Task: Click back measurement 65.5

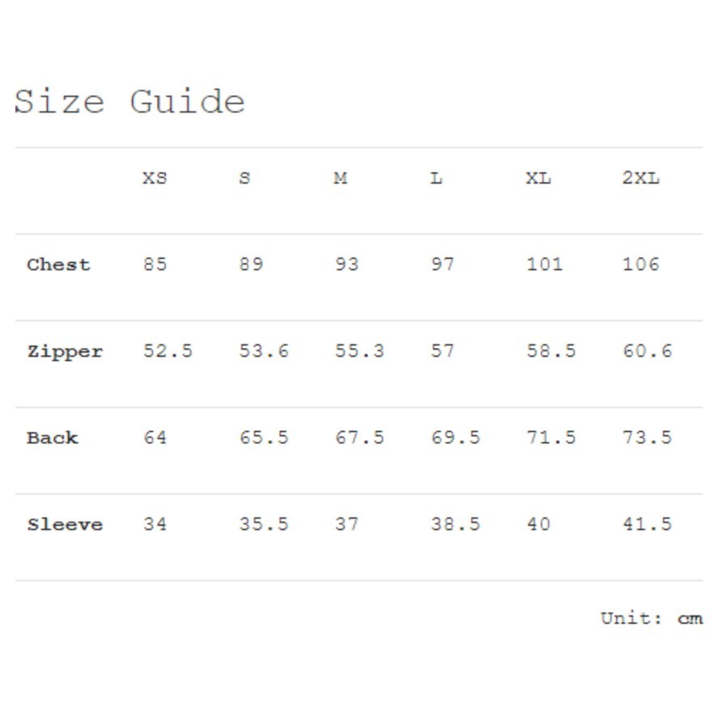Action: tap(264, 438)
